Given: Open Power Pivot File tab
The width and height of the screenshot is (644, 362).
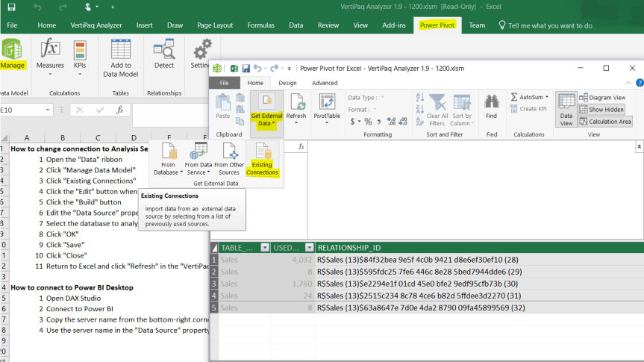Looking at the screenshot, I should click(x=225, y=83).
